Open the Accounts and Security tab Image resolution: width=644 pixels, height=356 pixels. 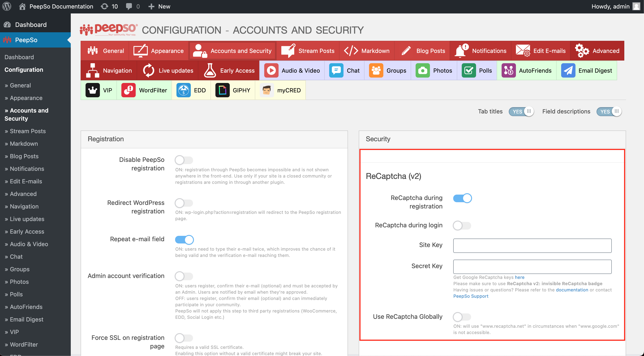(232, 51)
